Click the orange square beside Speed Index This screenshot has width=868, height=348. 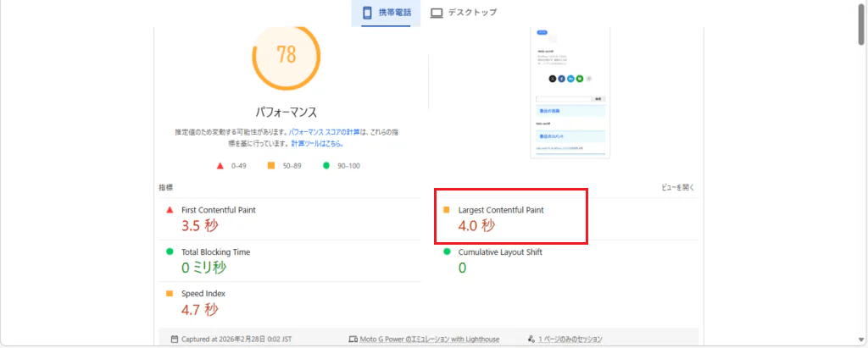[x=170, y=294]
